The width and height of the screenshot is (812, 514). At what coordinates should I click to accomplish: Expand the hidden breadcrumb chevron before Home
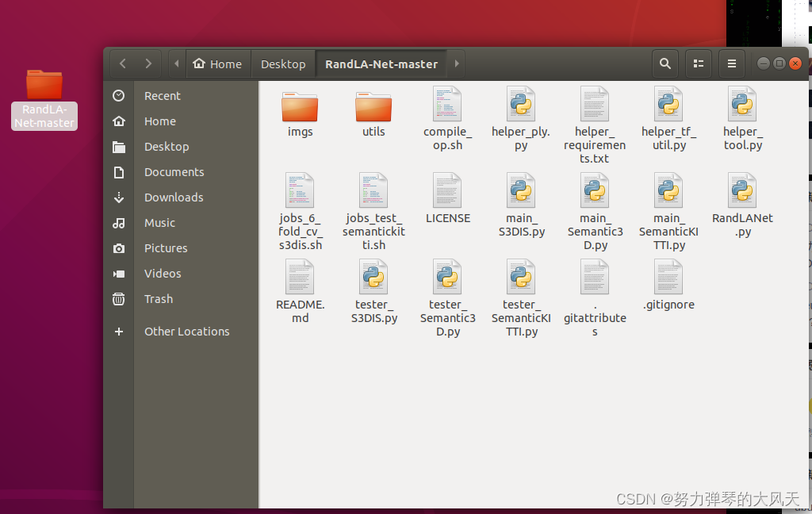click(x=176, y=63)
